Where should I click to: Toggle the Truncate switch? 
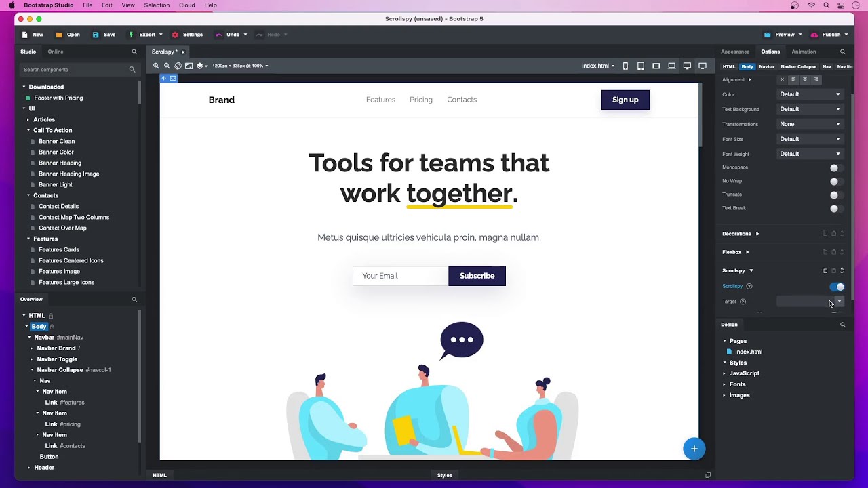(834, 195)
